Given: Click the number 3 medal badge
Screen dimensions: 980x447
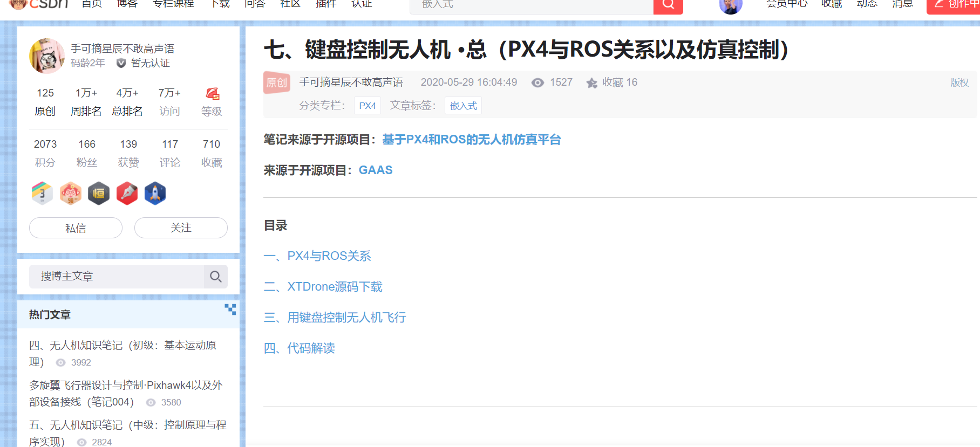Looking at the screenshot, I should (x=42, y=193).
